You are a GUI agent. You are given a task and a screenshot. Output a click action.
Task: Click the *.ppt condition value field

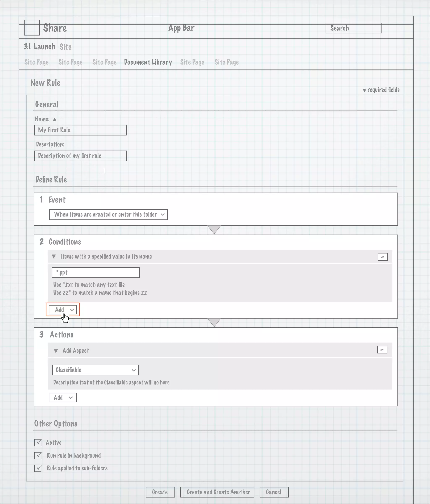click(x=96, y=272)
